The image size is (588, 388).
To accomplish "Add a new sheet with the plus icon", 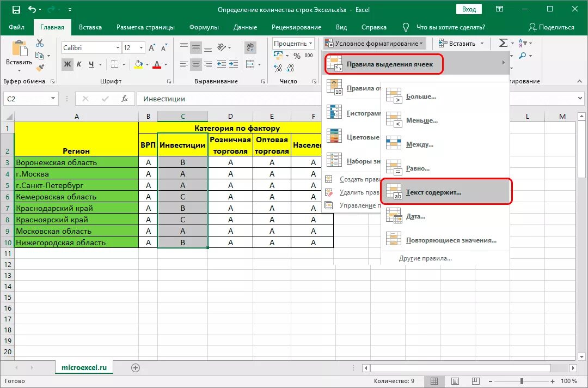I will tap(136, 368).
